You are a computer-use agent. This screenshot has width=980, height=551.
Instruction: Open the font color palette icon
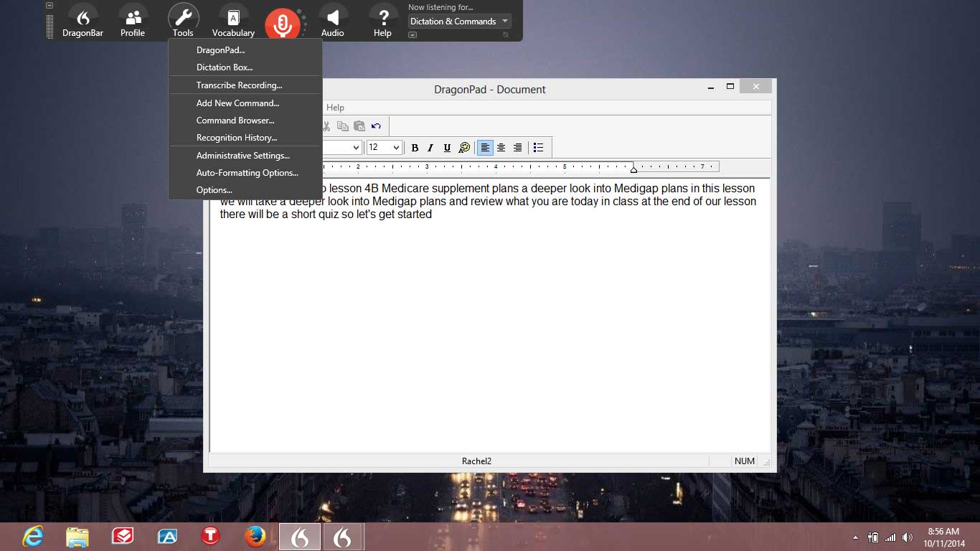coord(464,148)
